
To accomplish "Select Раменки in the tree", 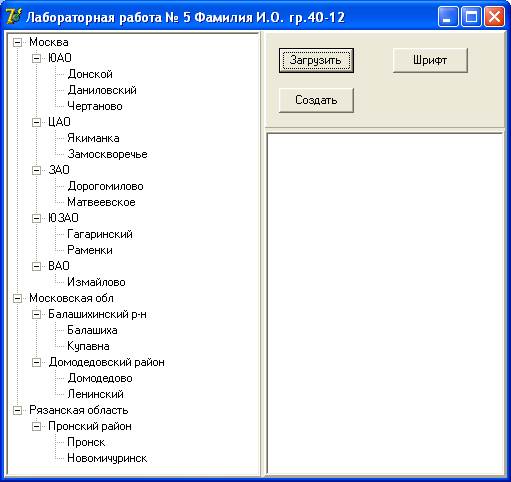I will tap(90, 250).
